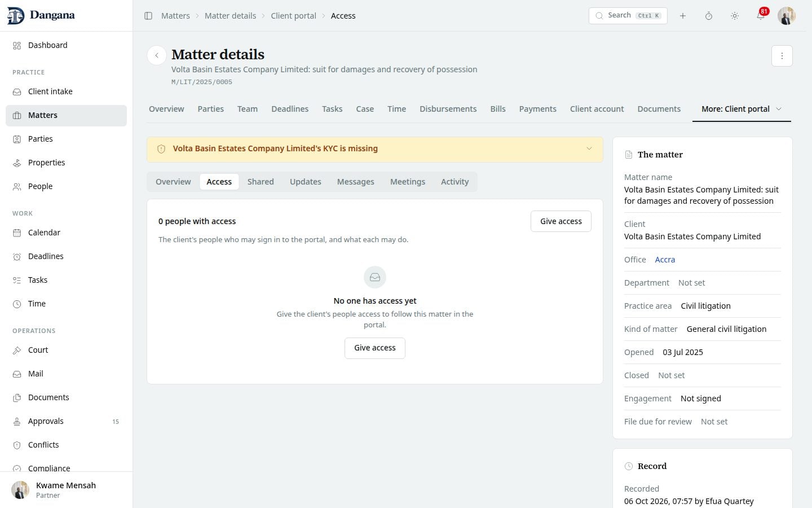
Task: Open Mail in the sidebar
Action: [66, 374]
